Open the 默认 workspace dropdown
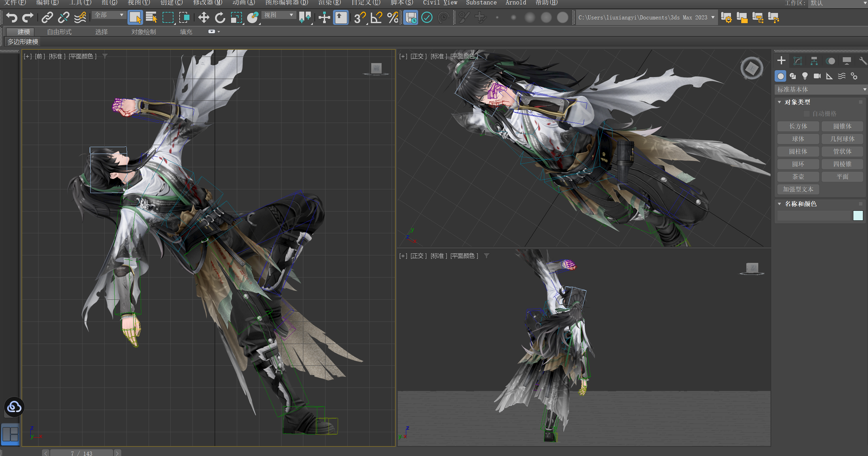This screenshot has height=456, width=868. [838, 3]
